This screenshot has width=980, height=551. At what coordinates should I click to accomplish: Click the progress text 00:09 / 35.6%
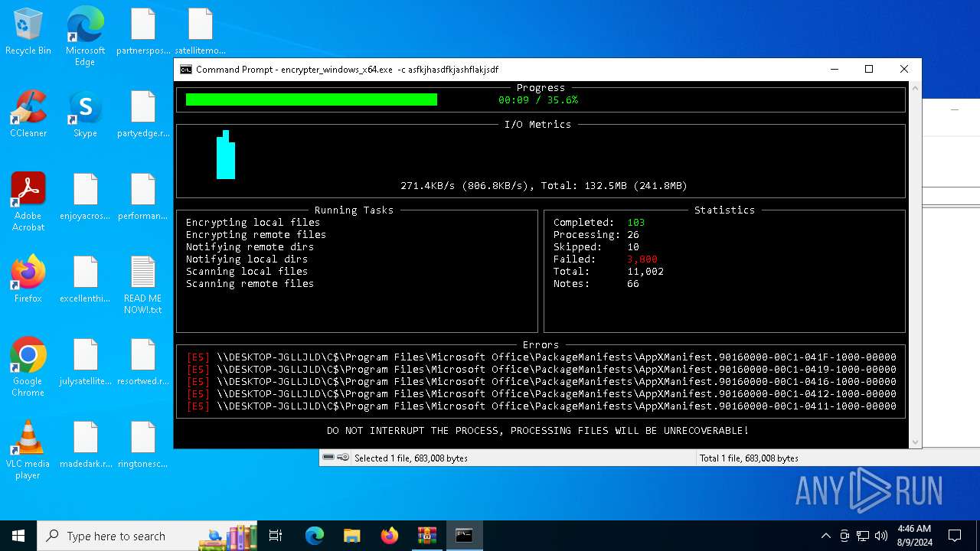538,100
